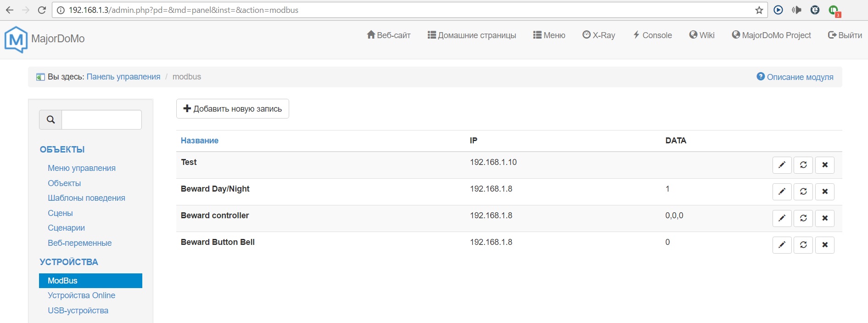868x323 pixels.
Task: Open the X-Ray menu item
Action: [599, 35]
